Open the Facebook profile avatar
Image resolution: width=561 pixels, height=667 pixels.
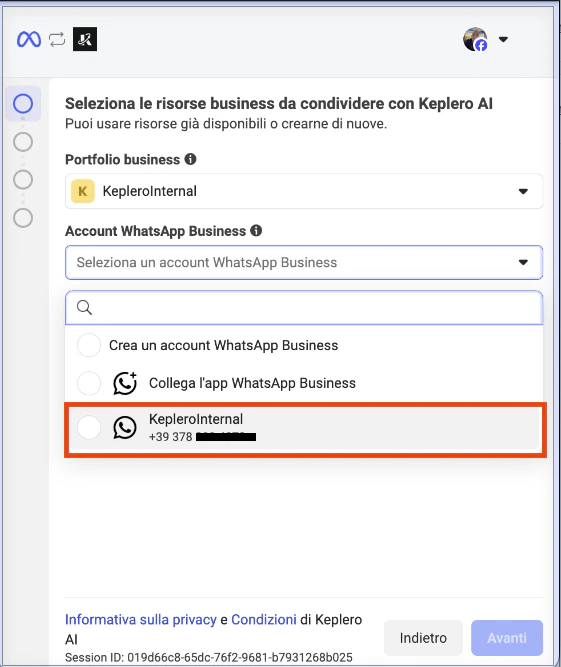click(x=475, y=40)
